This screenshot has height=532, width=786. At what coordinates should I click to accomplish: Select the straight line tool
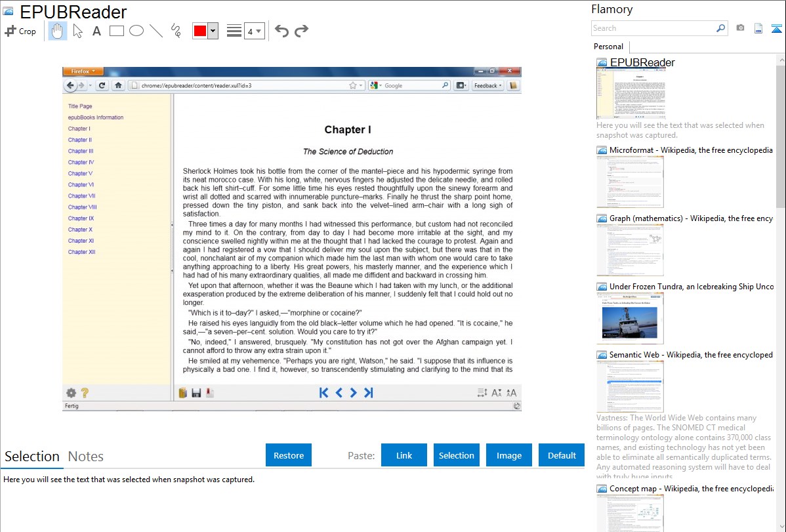point(156,31)
